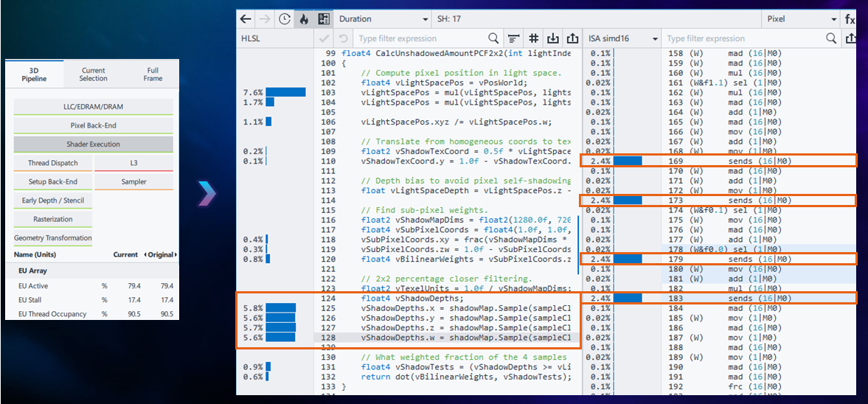Open the Duration dropdown
Image resolution: width=868 pixels, height=404 pixels.
click(x=382, y=19)
